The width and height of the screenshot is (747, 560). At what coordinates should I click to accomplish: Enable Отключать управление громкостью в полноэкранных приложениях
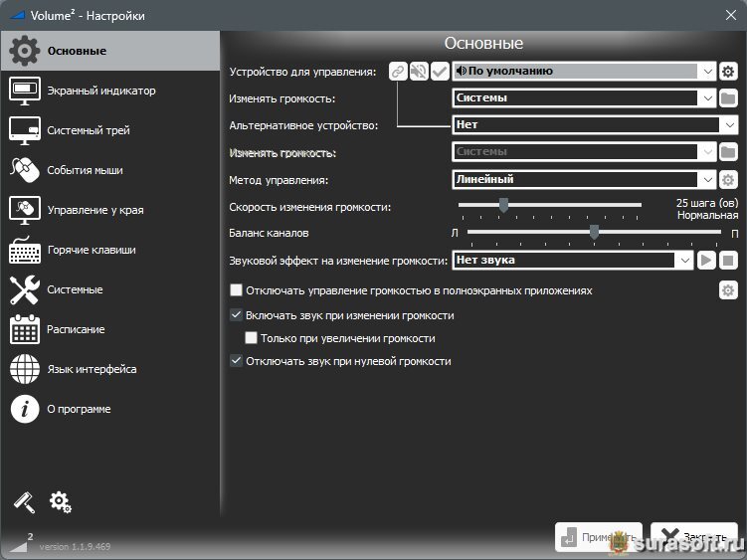pos(236,290)
